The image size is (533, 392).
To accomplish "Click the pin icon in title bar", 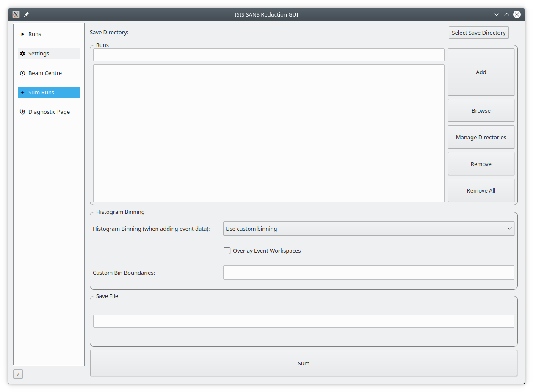I will [26, 14].
